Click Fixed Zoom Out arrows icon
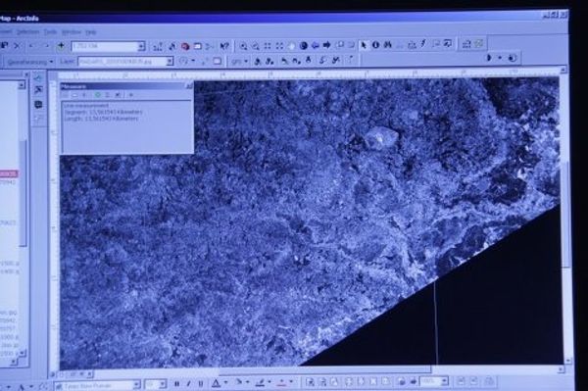The height and width of the screenshot is (391, 588). (x=279, y=46)
